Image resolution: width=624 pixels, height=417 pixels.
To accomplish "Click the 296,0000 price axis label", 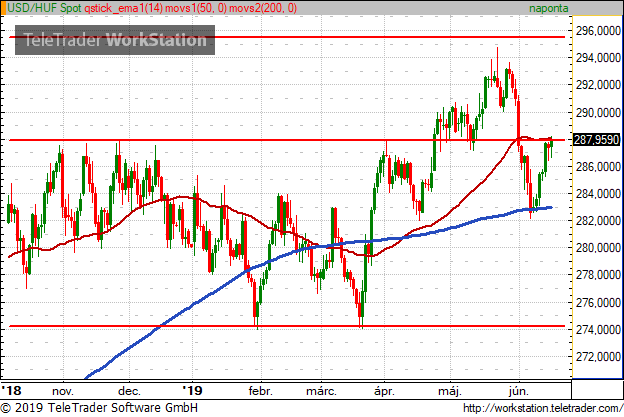I will pos(598,30).
